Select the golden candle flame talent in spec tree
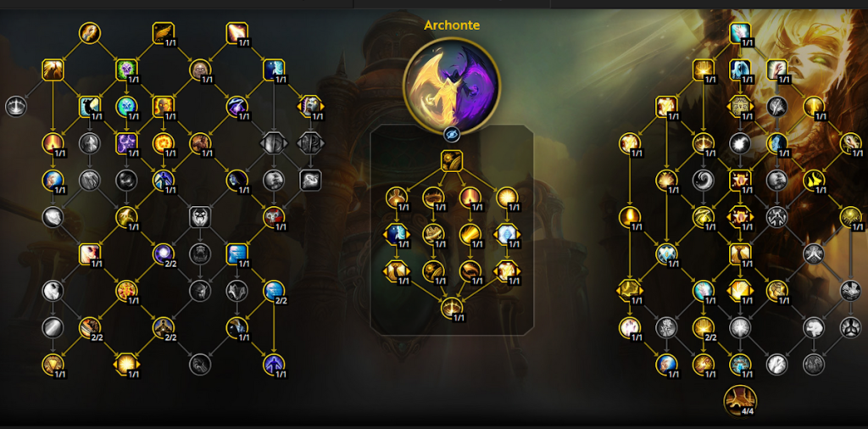The height and width of the screenshot is (429, 868). point(630,217)
